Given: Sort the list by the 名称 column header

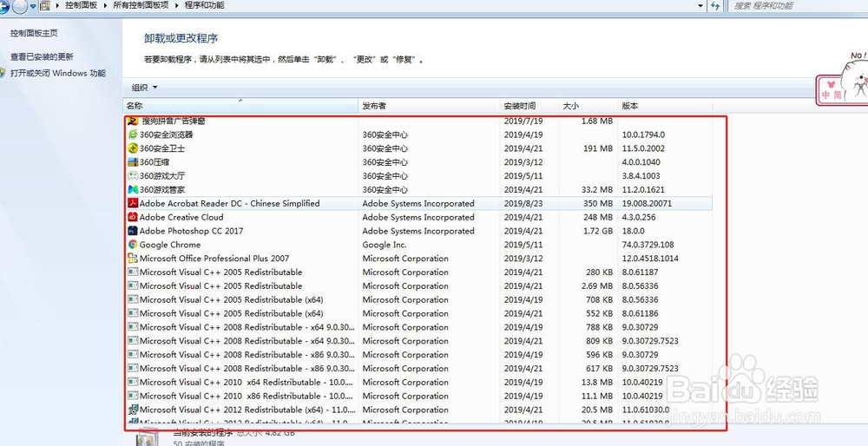Looking at the screenshot, I should click(x=240, y=106).
